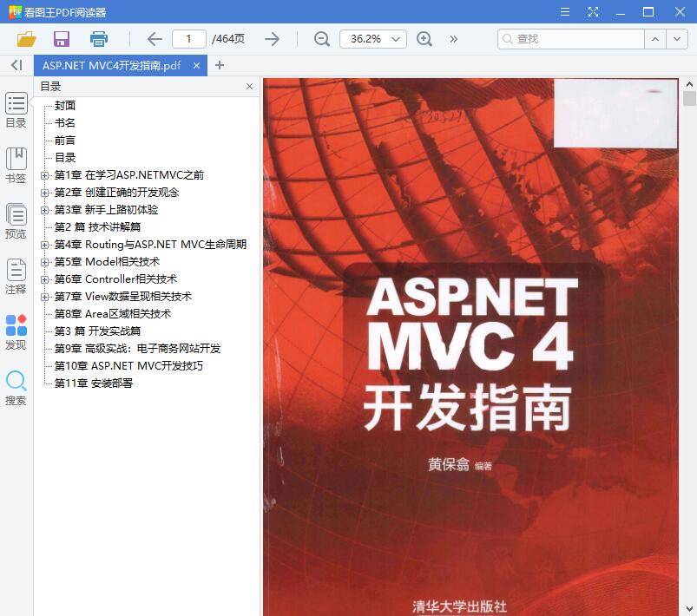Image resolution: width=697 pixels, height=616 pixels.
Task: Click the vertical scrollbar thumb
Action: 689,98
